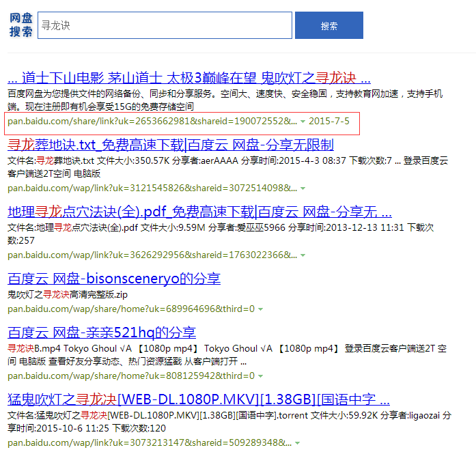
Task: Click snippet 百度网盘为您提供文件的网络备份
Action: (225, 100)
